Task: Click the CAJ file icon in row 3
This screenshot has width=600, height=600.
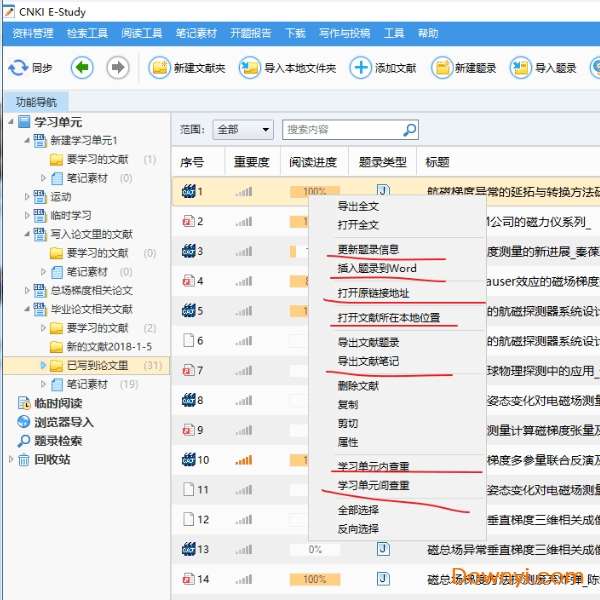Action: pos(189,251)
